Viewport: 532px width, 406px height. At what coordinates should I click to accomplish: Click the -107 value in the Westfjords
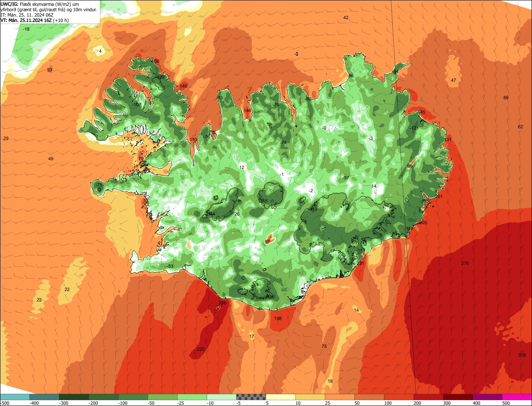137,105
